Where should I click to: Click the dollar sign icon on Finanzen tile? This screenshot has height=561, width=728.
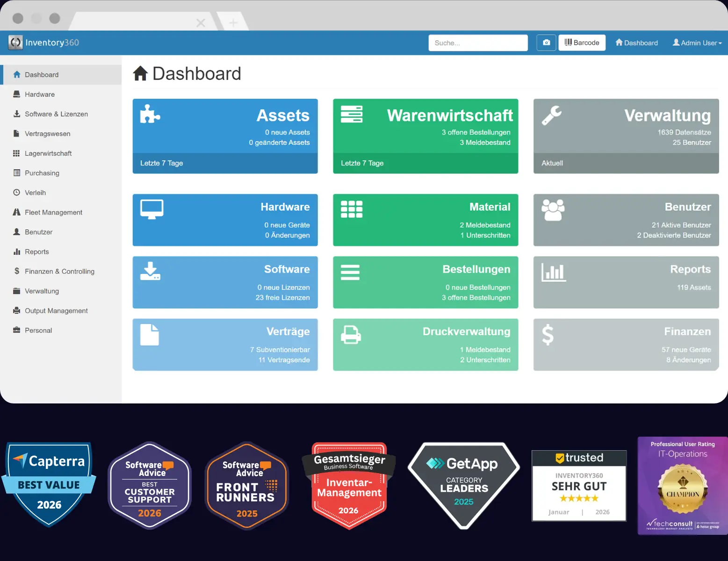click(x=548, y=335)
